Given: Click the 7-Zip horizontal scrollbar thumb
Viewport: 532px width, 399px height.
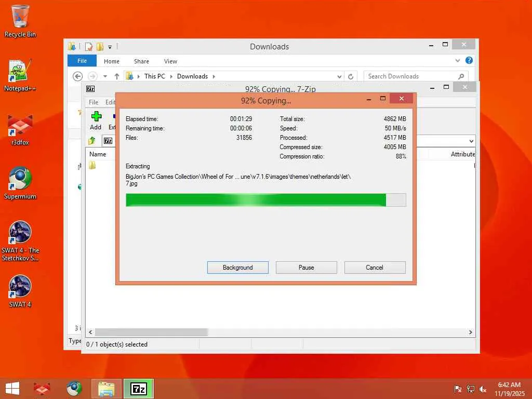Looking at the screenshot, I should click(151, 332).
